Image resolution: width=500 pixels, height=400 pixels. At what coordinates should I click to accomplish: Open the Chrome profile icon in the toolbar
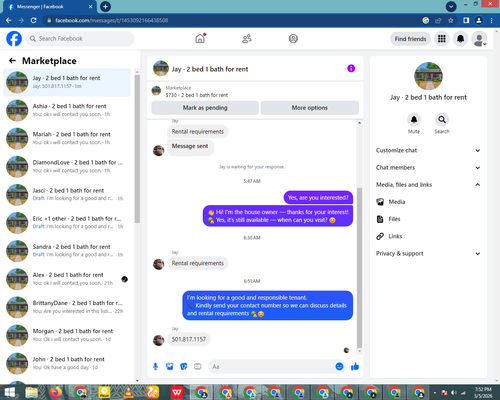click(479, 20)
